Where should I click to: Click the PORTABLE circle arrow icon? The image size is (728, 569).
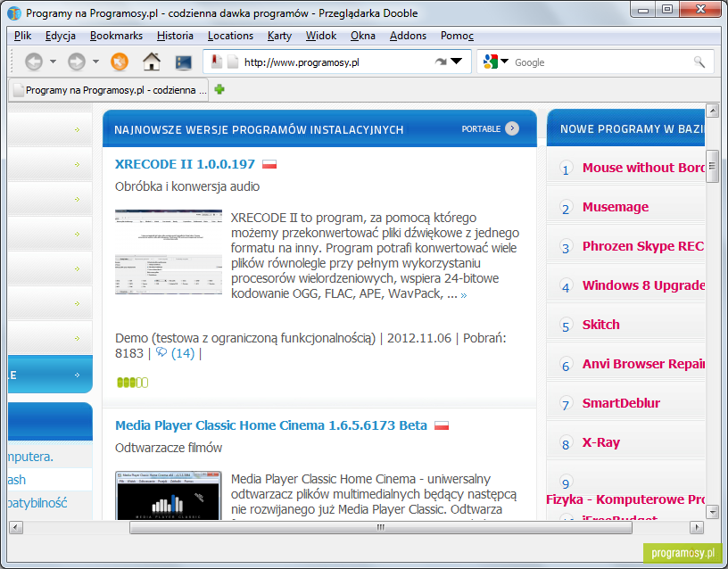tap(512, 128)
